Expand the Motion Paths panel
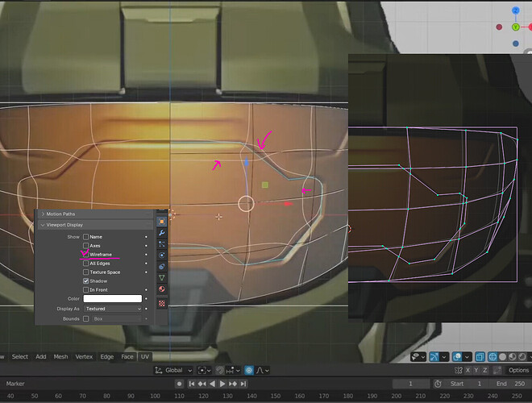Image resolution: width=532 pixels, height=403 pixels. pyautogui.click(x=95, y=214)
